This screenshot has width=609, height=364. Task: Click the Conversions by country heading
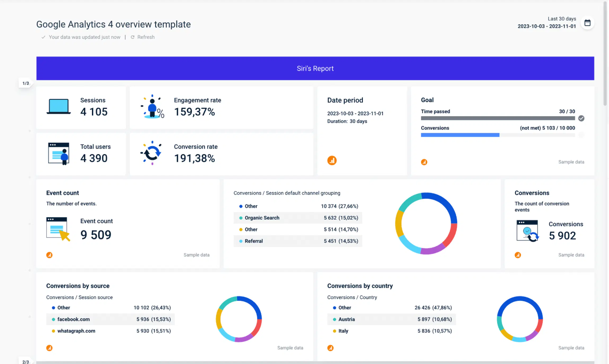360,286
